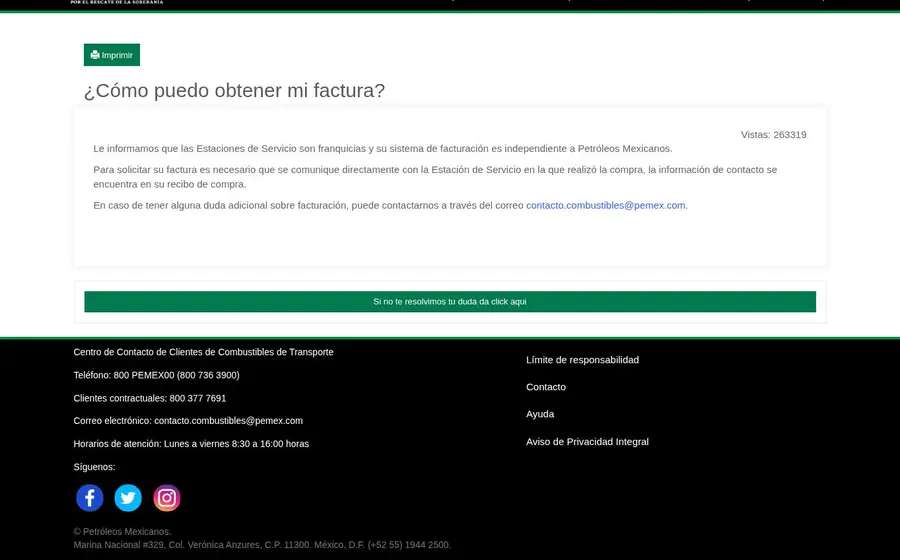Click 'Si no te resolvimos tu duda' button
900x560 pixels.
click(450, 302)
